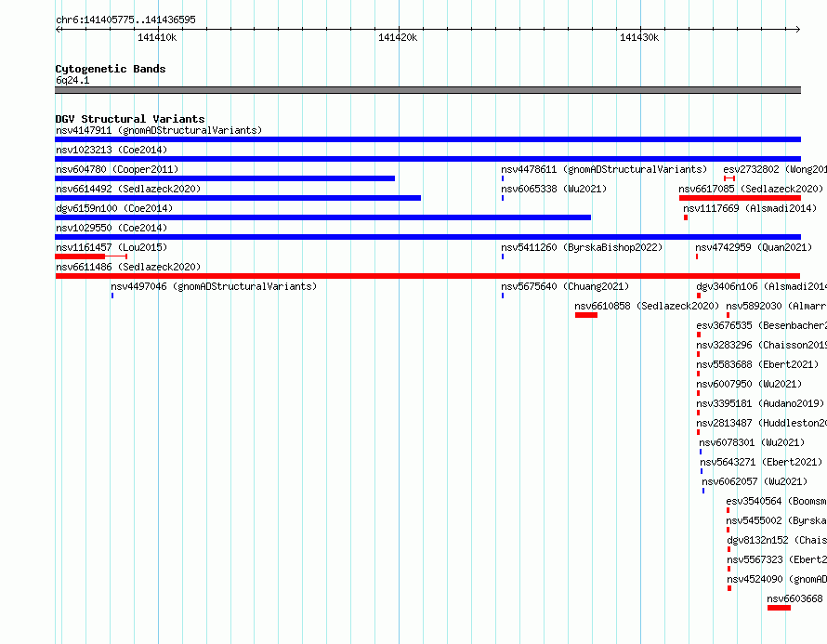
Task: Click the DGV Structural Variants track title
Action: click(130, 119)
